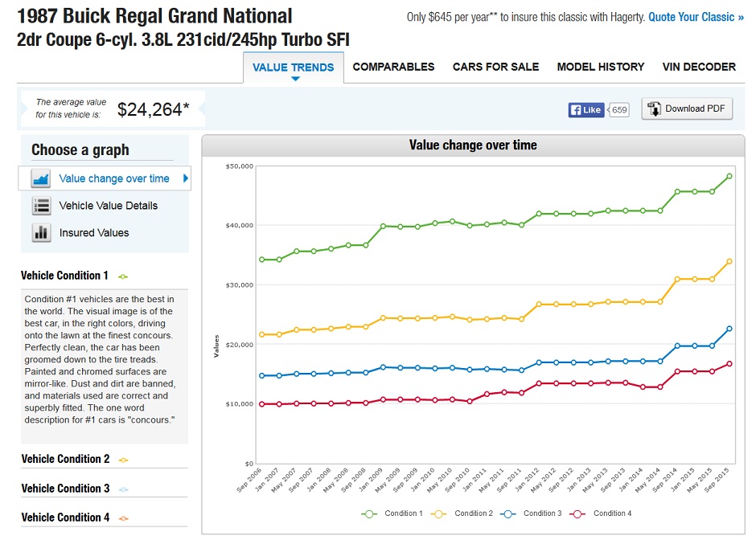
Task: Click the Value change over time chart title
Action: pos(473,145)
